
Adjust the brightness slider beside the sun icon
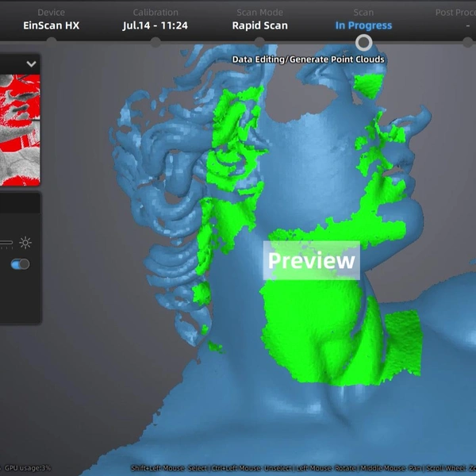click(6, 243)
